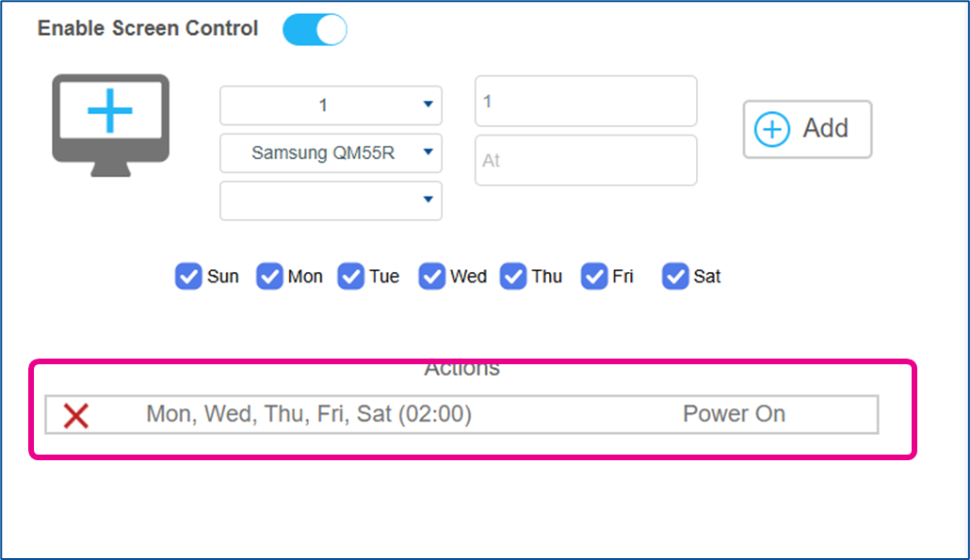
Task: Expand the Samsung QM55R model dropdown
Action: 331,152
